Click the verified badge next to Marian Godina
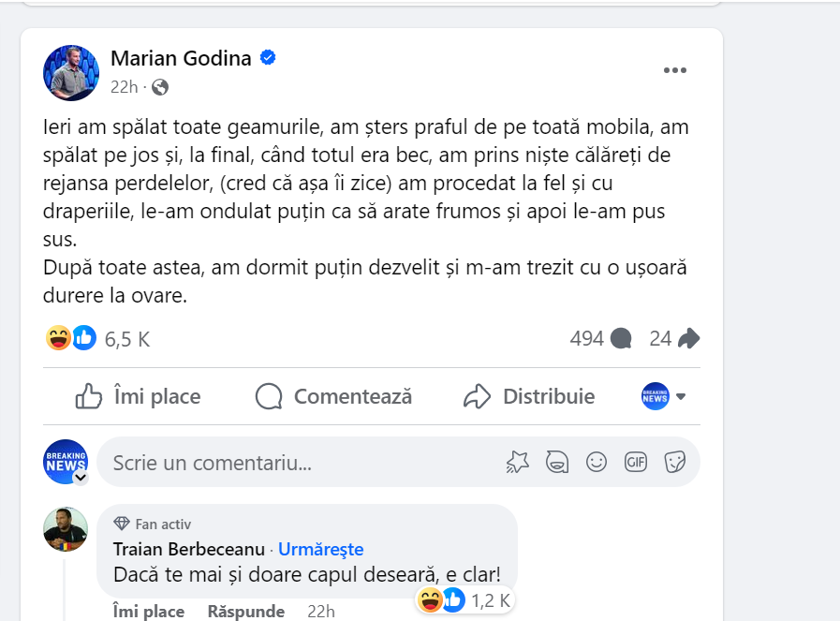The image size is (840, 621). tap(268, 57)
